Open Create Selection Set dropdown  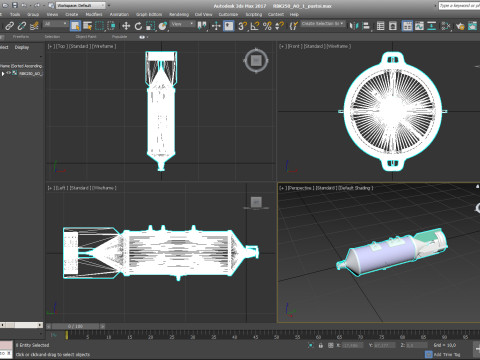pyautogui.click(x=323, y=24)
